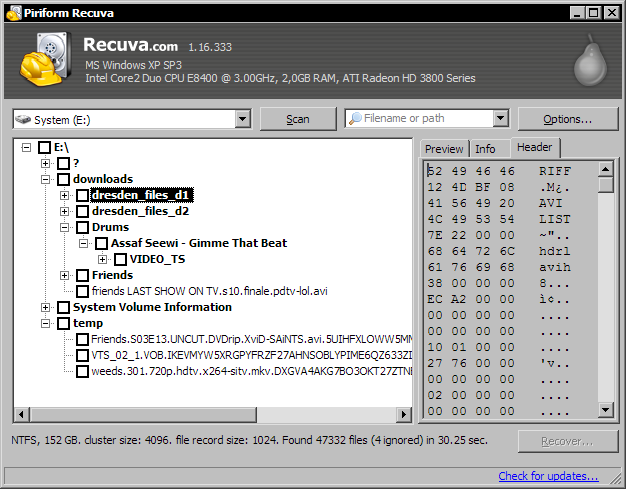This screenshot has width=626, height=489.
Task: Tick the checkbox next to '?' folder
Action: [63, 163]
